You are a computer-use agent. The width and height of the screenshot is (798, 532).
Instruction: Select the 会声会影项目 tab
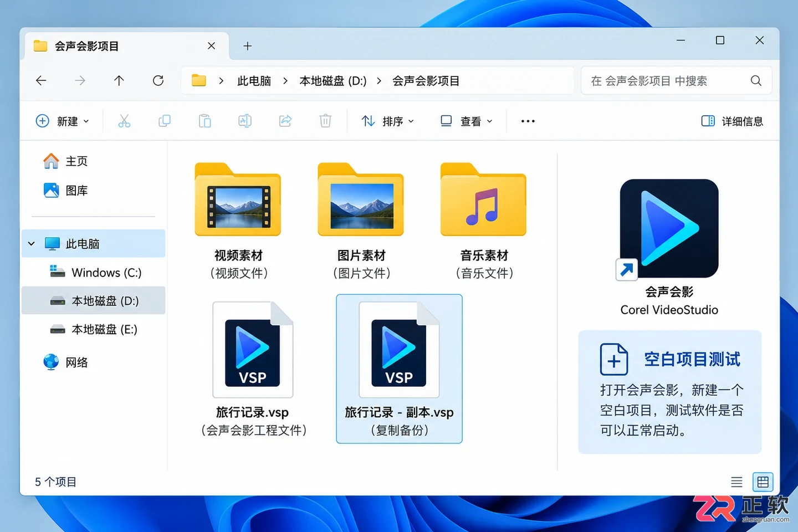click(x=126, y=46)
